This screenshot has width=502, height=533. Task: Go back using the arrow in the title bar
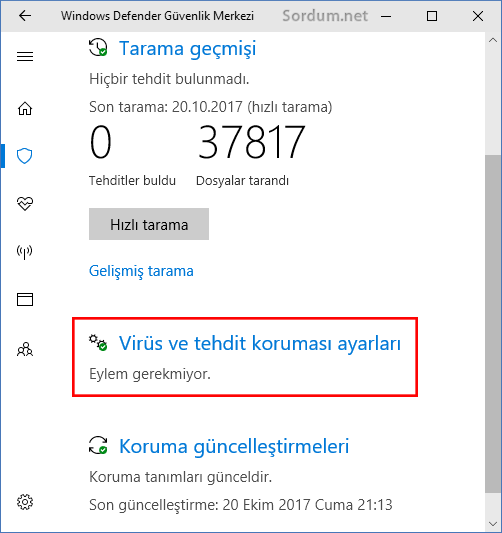click(x=25, y=16)
